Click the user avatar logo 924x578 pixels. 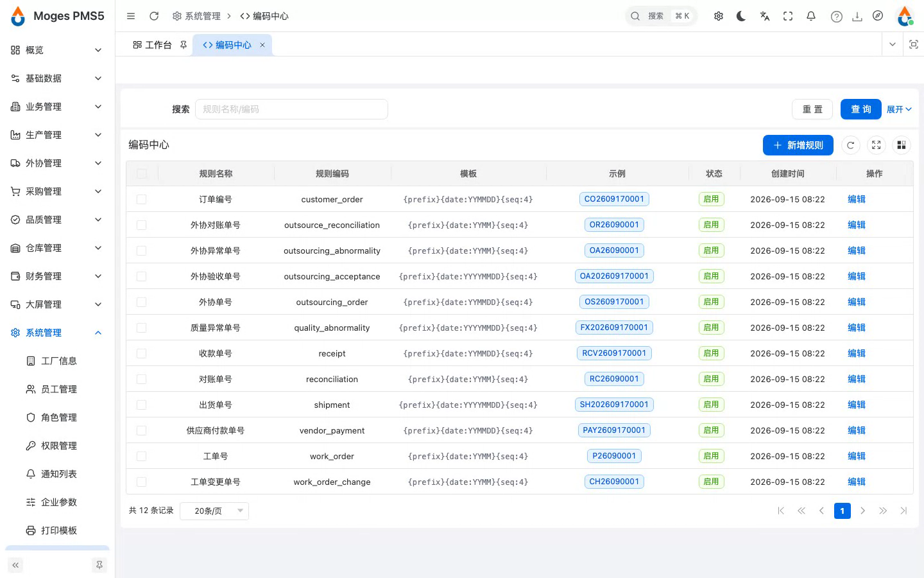(x=905, y=16)
